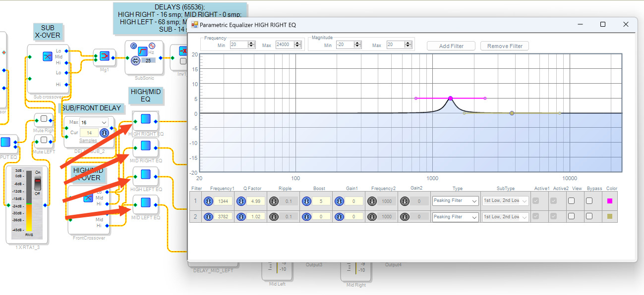The height and width of the screenshot is (295, 644).
Task: Check Bypass for filter 2
Action: click(589, 216)
